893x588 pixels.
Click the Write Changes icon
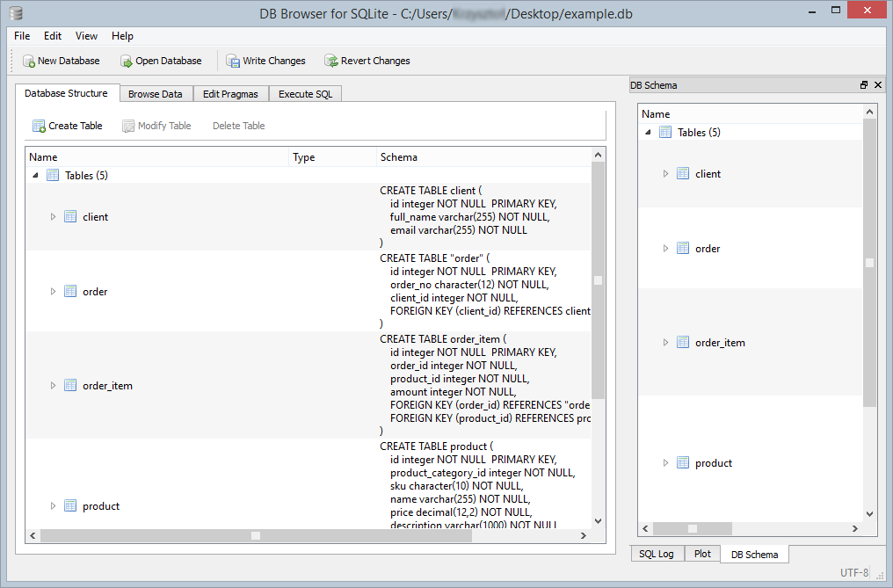point(233,61)
